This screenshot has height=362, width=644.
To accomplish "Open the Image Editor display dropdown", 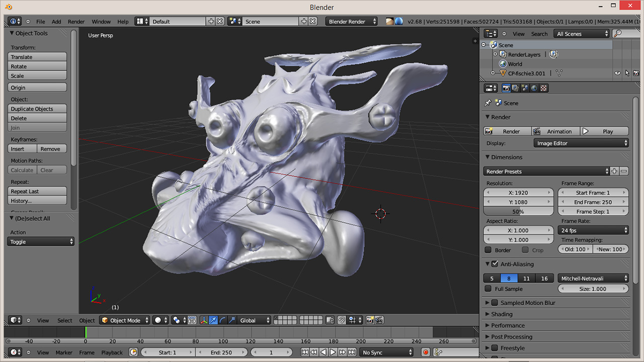I will (x=581, y=143).
